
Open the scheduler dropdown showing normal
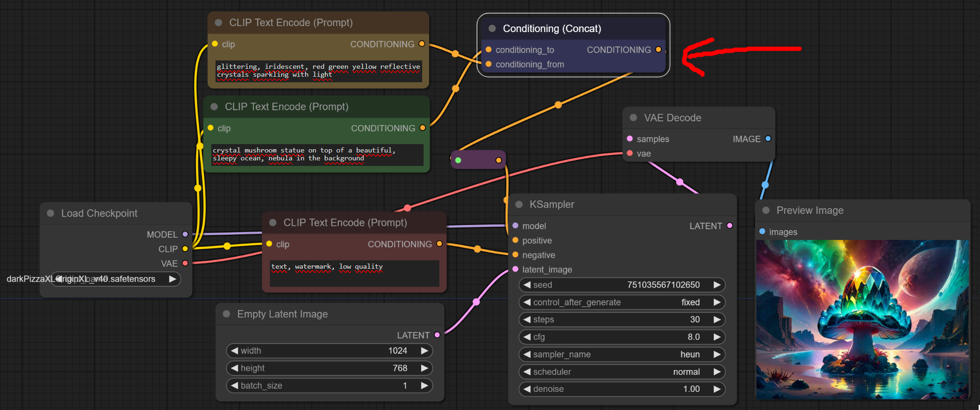(x=621, y=372)
